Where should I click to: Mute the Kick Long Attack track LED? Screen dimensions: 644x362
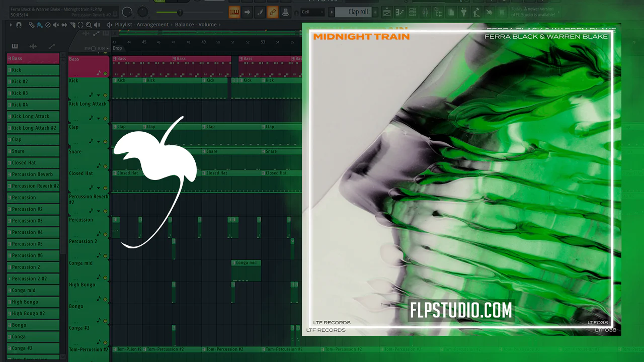tap(105, 119)
